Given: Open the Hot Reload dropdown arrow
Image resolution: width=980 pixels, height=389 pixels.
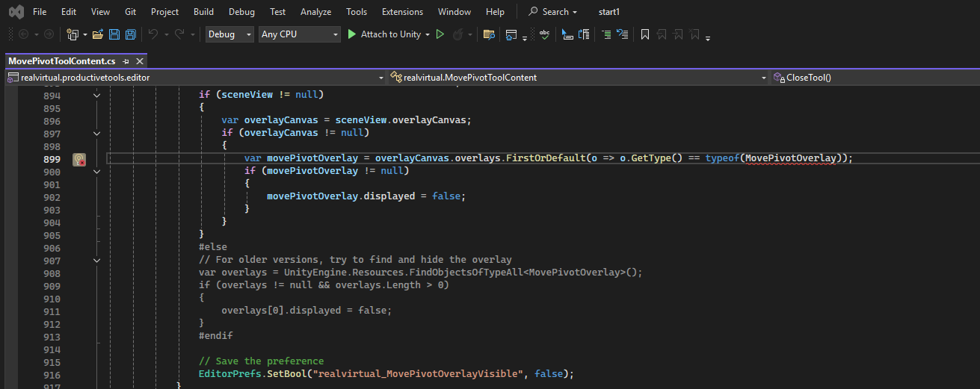Looking at the screenshot, I should [470, 35].
